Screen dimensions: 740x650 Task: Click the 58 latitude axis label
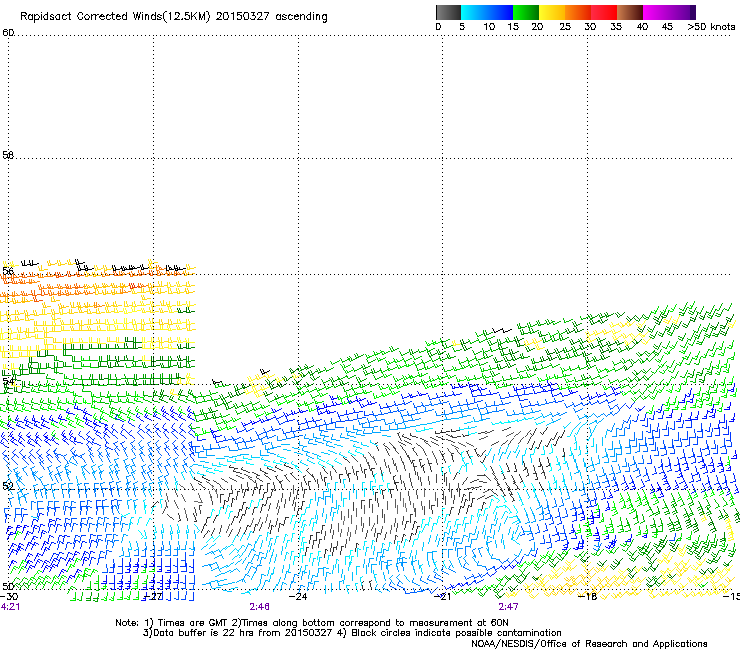click(x=8, y=155)
